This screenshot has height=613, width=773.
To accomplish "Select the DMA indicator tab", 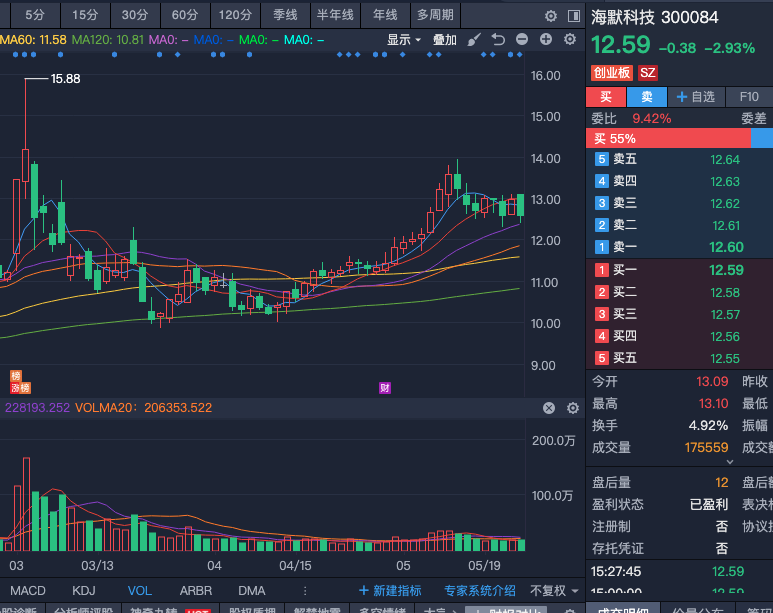I will pyautogui.click(x=252, y=590).
